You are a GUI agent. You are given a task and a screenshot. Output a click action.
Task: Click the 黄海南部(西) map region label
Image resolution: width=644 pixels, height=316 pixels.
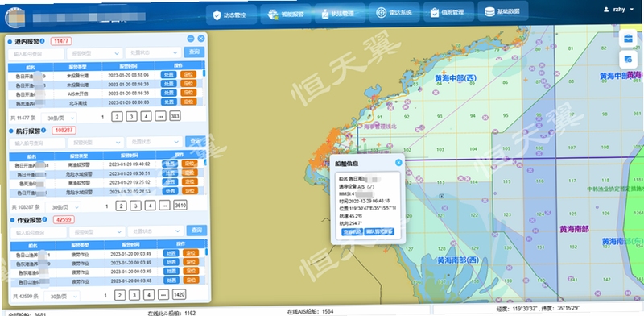point(457,260)
